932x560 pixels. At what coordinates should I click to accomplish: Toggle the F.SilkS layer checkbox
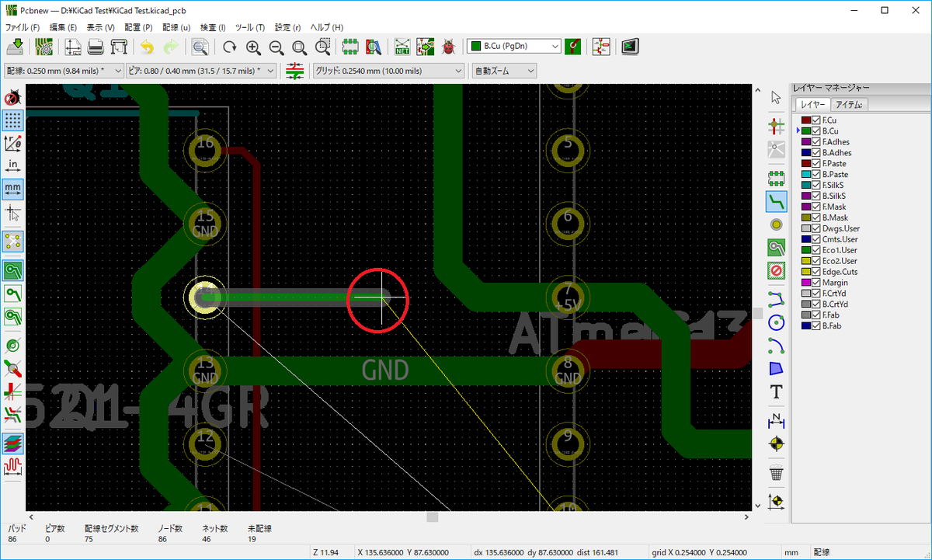(816, 186)
